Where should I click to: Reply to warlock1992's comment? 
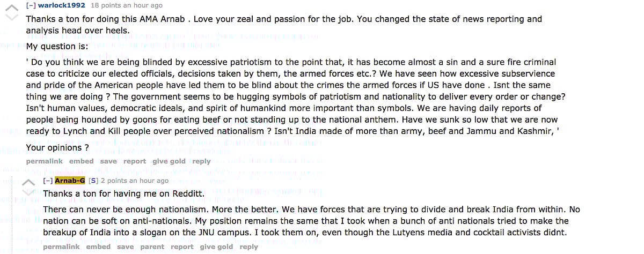click(201, 161)
